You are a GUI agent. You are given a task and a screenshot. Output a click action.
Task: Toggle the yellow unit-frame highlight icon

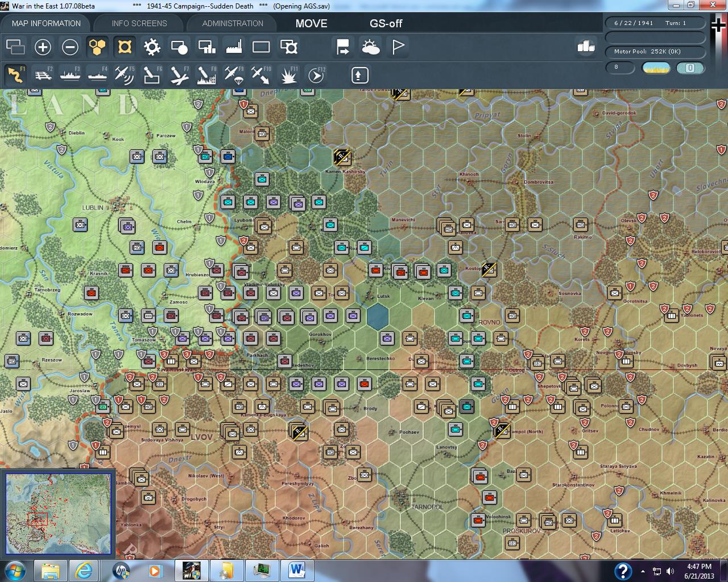click(125, 47)
